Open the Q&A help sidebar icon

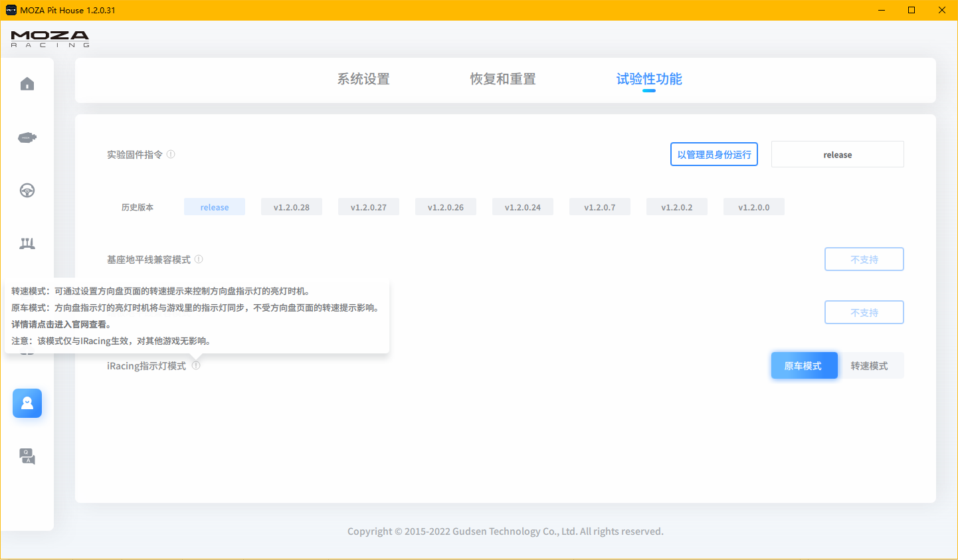pyautogui.click(x=27, y=456)
